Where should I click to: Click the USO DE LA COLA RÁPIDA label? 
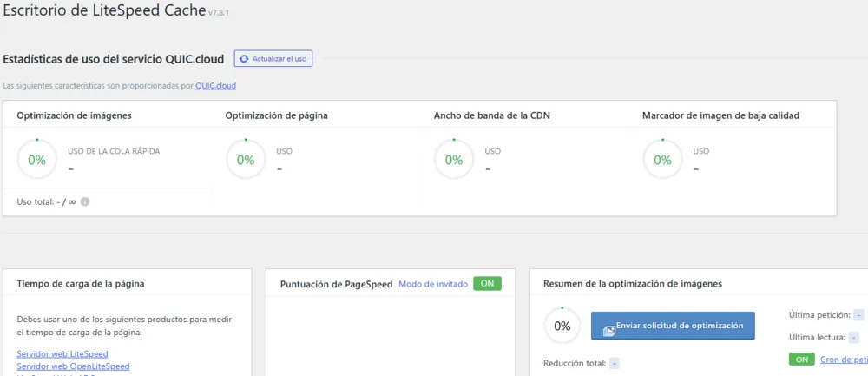[114, 151]
